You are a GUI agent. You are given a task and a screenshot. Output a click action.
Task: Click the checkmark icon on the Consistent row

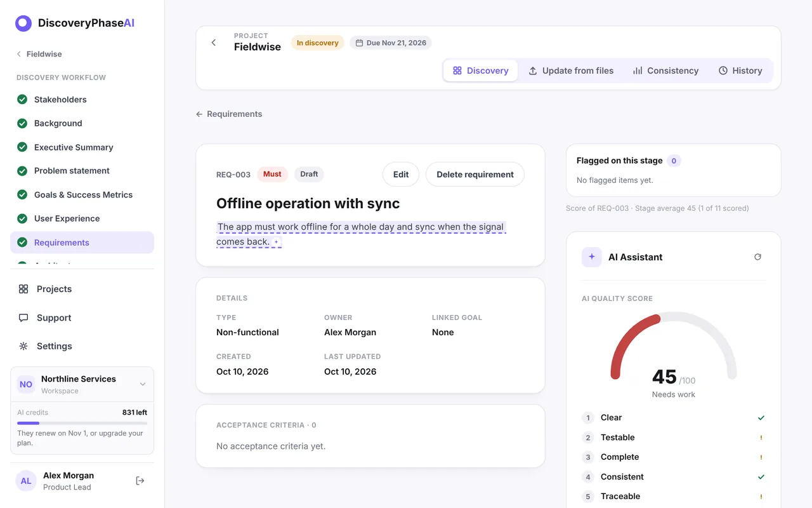coord(761,477)
